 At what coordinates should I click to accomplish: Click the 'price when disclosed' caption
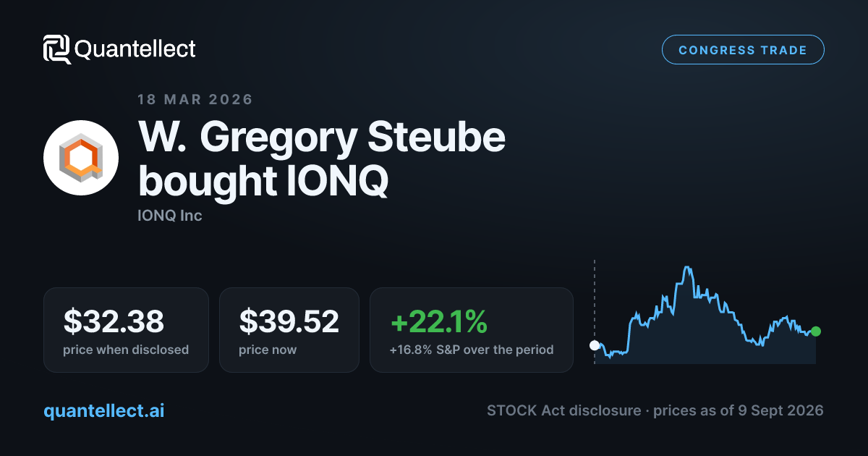coord(126,350)
